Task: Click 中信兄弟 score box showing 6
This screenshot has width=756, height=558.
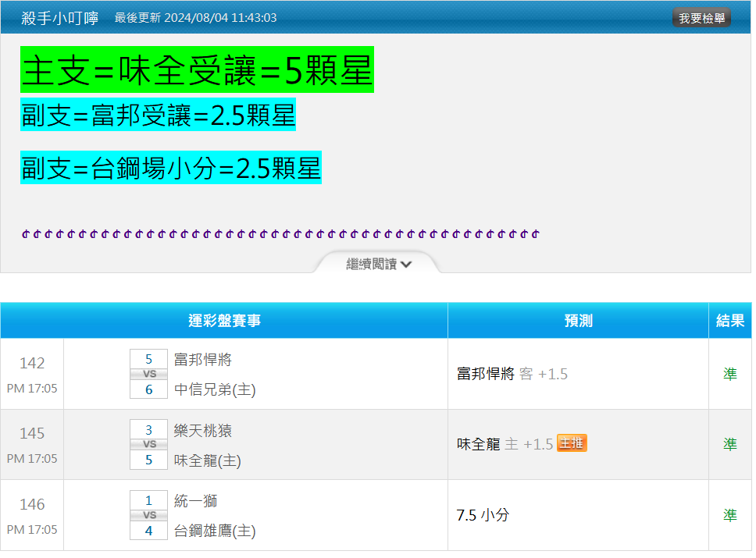Action: click(148, 389)
